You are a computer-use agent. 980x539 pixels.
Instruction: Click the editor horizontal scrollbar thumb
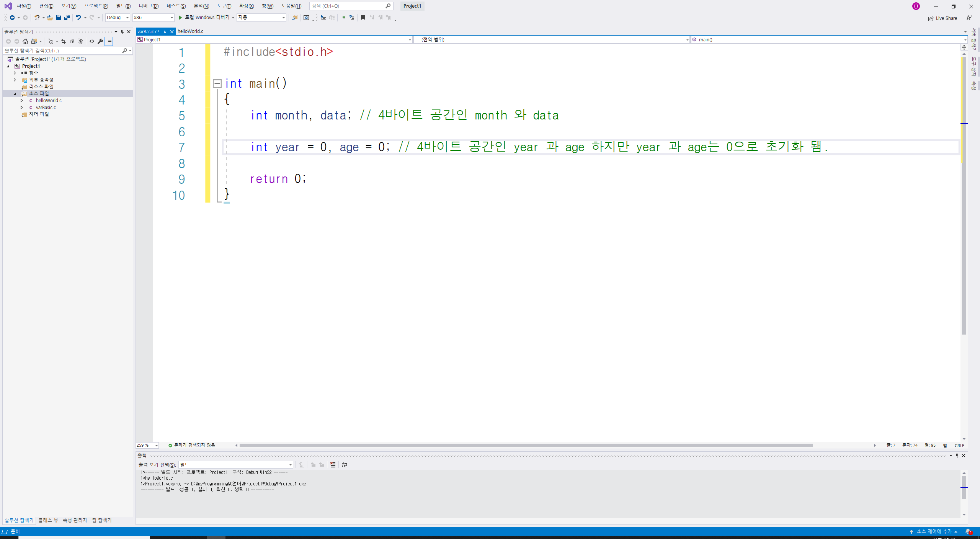(x=526, y=445)
